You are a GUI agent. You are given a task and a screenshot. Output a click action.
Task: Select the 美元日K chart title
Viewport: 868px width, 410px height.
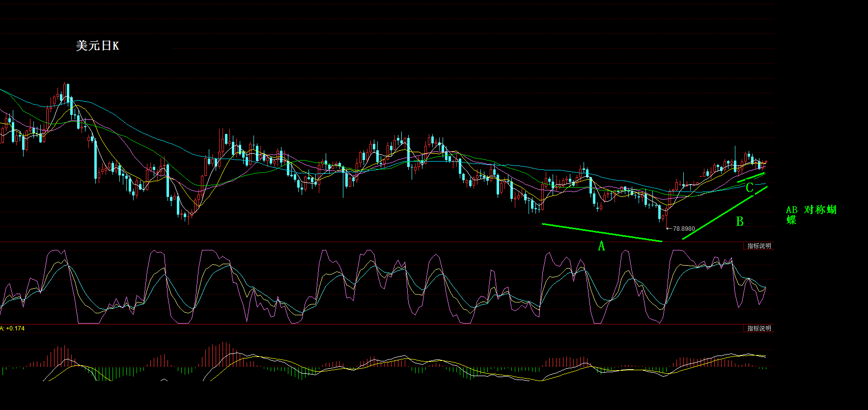(x=97, y=46)
